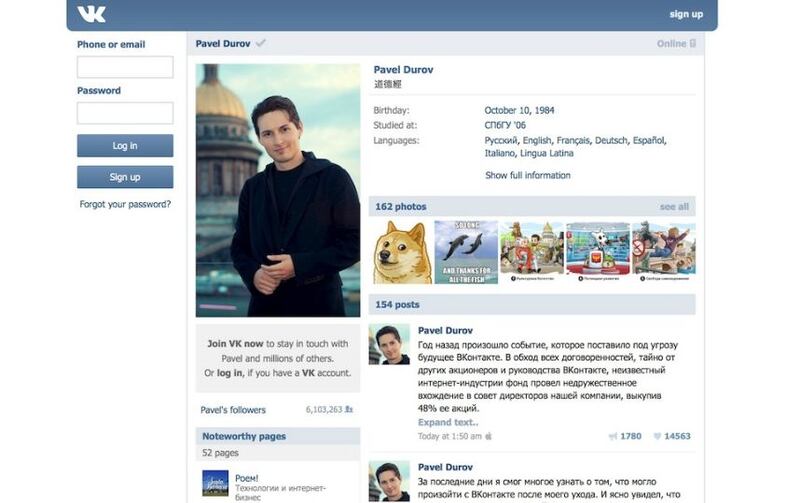Focus the Password field
This screenshot has width=800, height=503.
pos(125,113)
